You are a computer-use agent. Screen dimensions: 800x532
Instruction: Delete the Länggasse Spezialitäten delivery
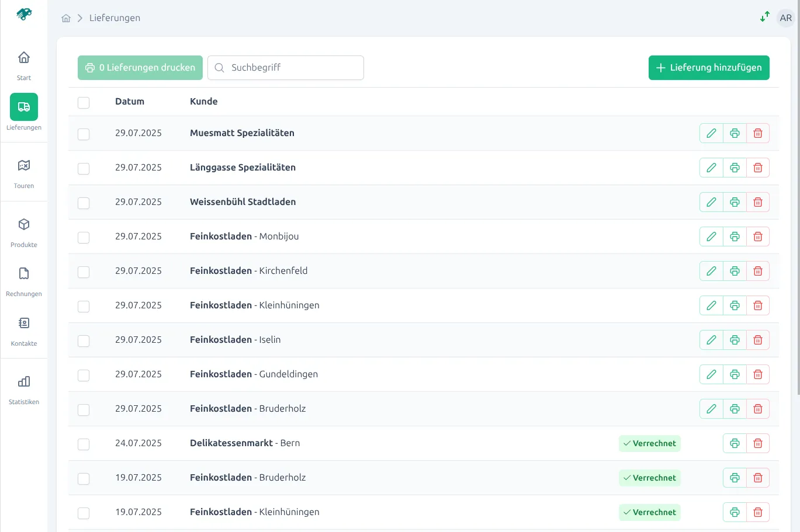[x=757, y=168]
